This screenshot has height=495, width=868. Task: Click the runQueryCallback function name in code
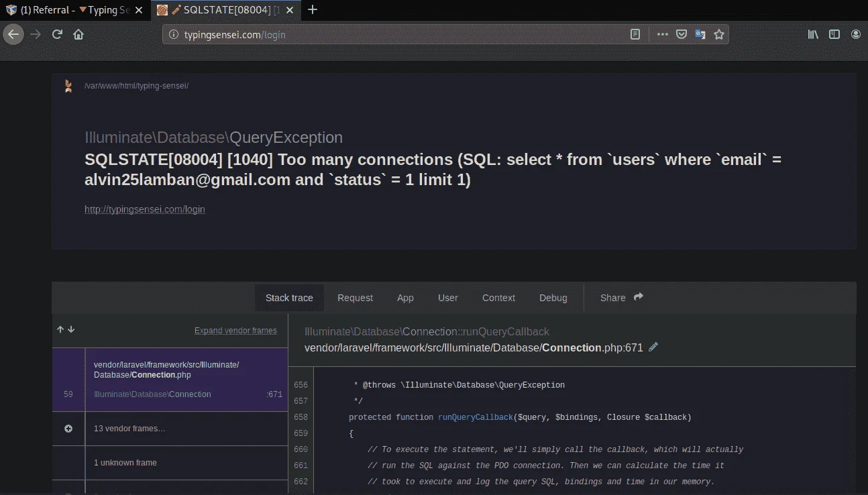coord(476,417)
